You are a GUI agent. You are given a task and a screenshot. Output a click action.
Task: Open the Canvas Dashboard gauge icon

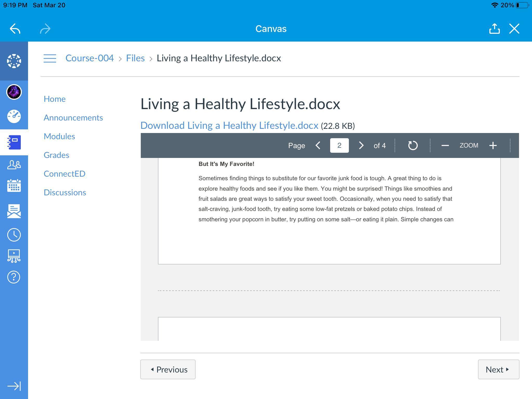pyautogui.click(x=14, y=116)
